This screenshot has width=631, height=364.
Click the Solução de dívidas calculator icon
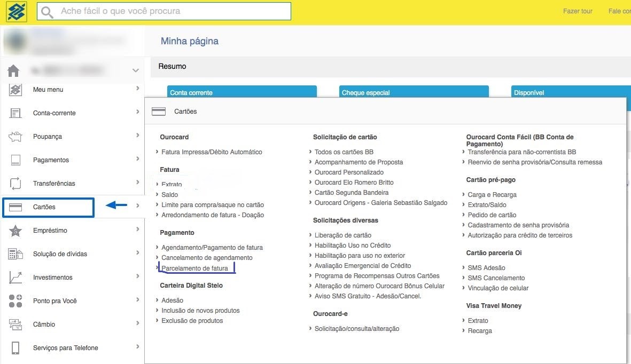(15, 254)
